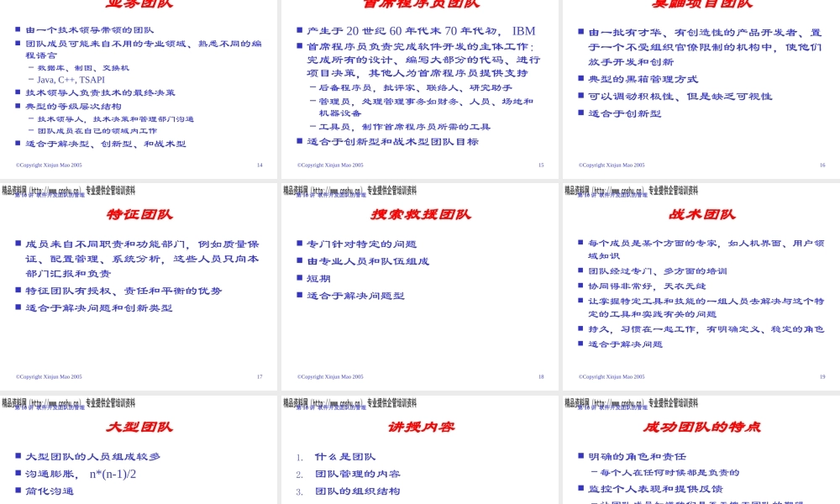The height and width of the screenshot is (504, 840).
Task: Click the bullet 适合于解决问题型
Action: (x=355, y=296)
